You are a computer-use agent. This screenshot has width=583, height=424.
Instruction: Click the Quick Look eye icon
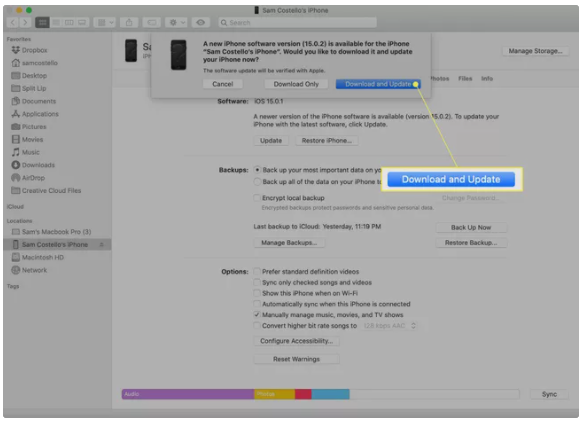[x=200, y=23]
